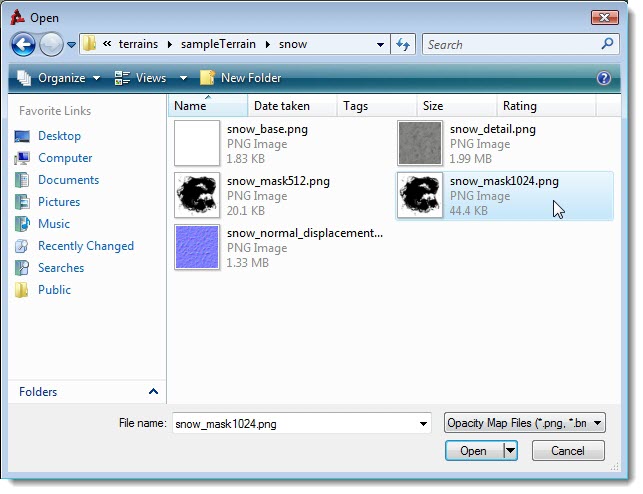The height and width of the screenshot is (494, 643).
Task: Sort by the Date taken column
Action: (292, 106)
